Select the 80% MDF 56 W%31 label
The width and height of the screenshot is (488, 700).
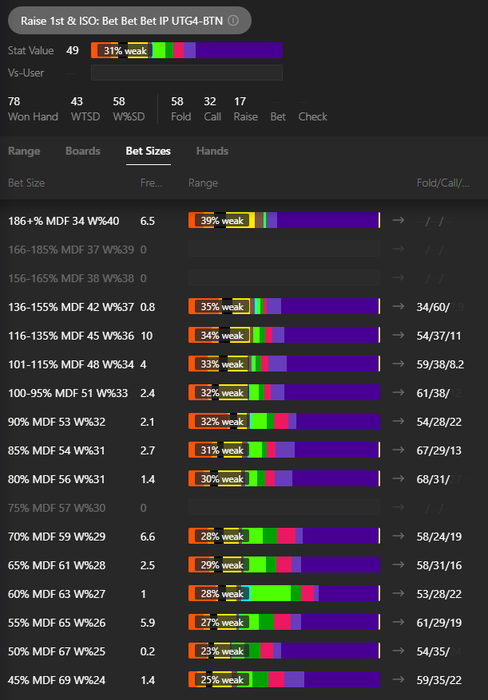pos(56,479)
